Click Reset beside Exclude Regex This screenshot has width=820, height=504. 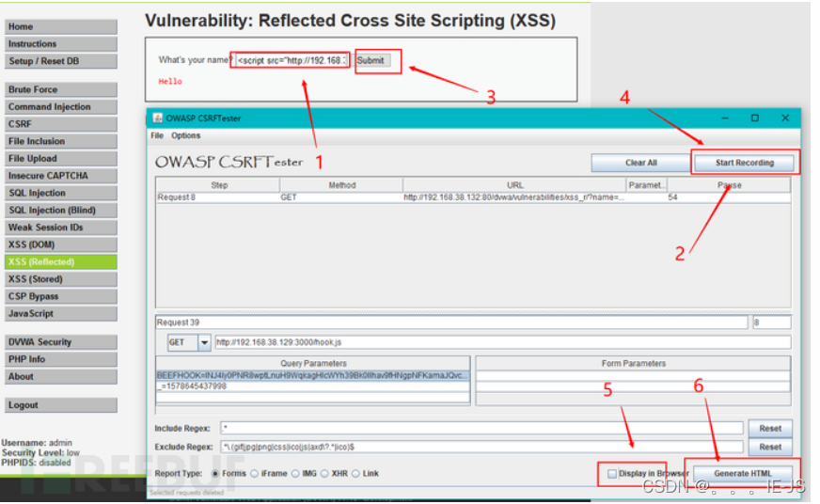tap(770, 447)
